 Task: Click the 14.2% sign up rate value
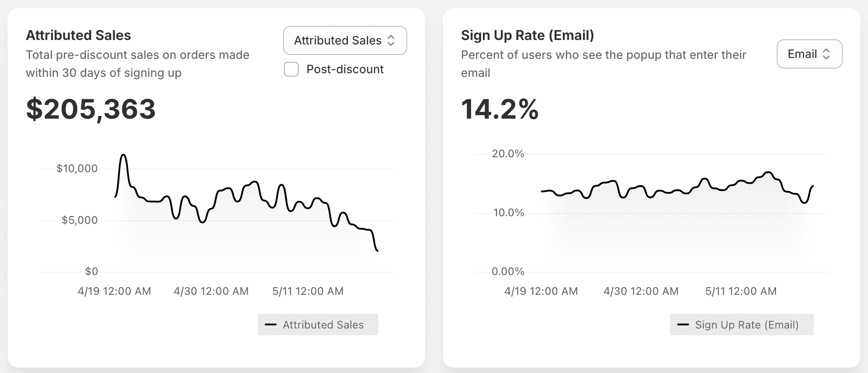pos(500,109)
